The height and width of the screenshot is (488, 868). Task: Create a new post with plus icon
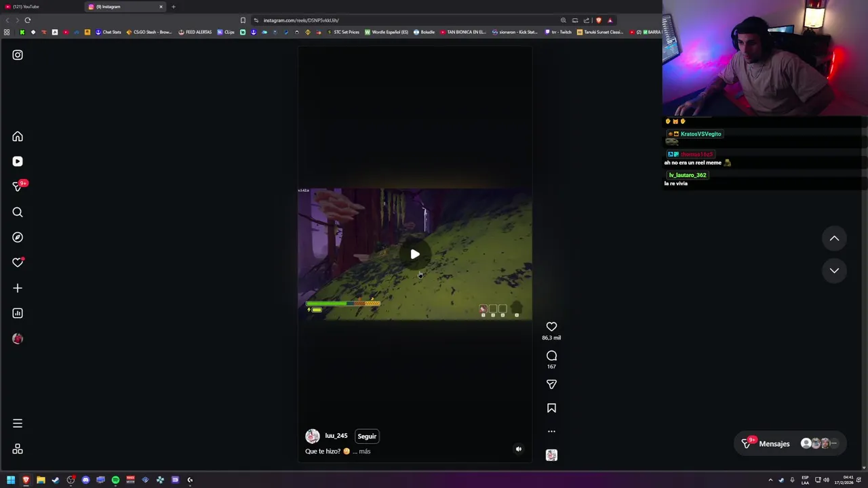(x=18, y=288)
